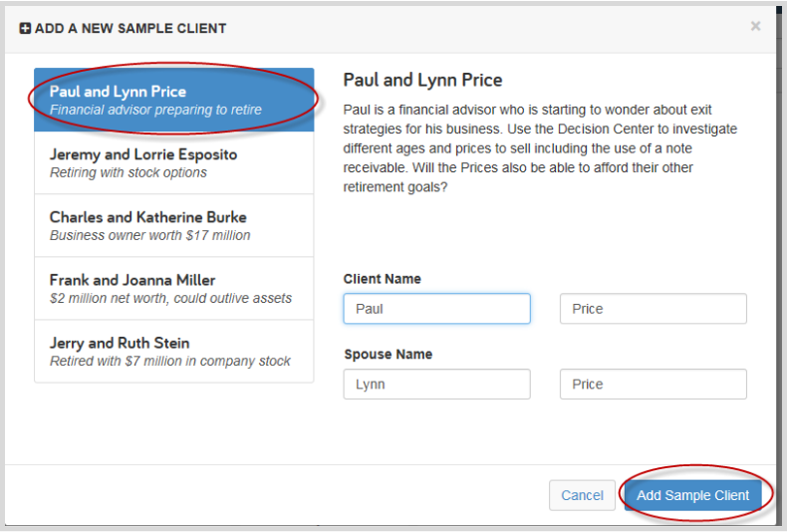The width and height of the screenshot is (787, 532).
Task: Click the client first name field containing Paul
Action: pos(436,309)
